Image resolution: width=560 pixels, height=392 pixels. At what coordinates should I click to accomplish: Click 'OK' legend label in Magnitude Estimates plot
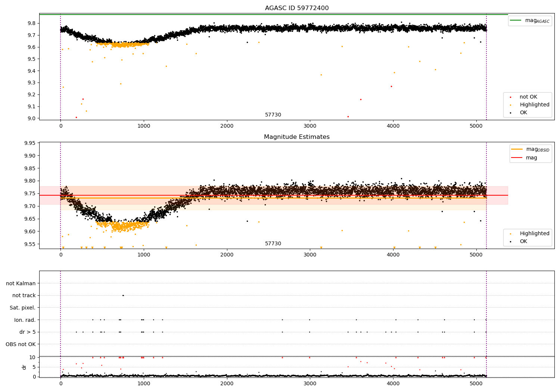click(x=523, y=242)
